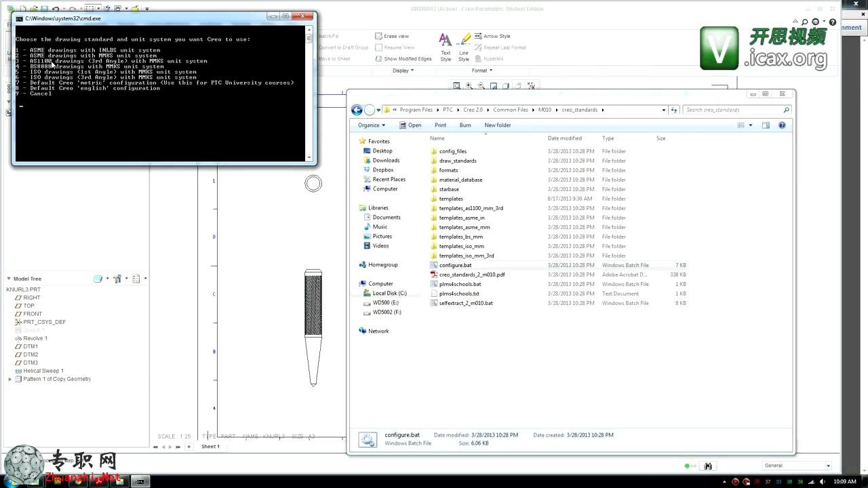
Task: Click Show Modified Edges icon
Action: pyautogui.click(x=379, y=59)
